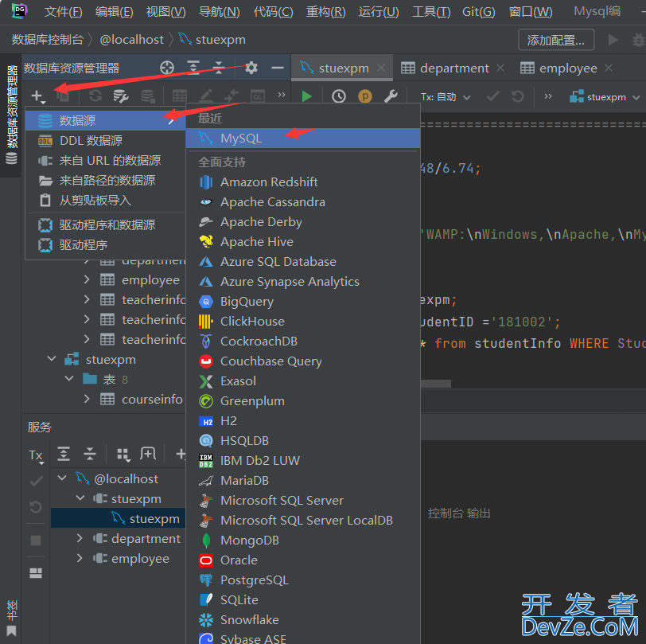Open the Tx 自动 transaction mode dropdown

point(445,97)
